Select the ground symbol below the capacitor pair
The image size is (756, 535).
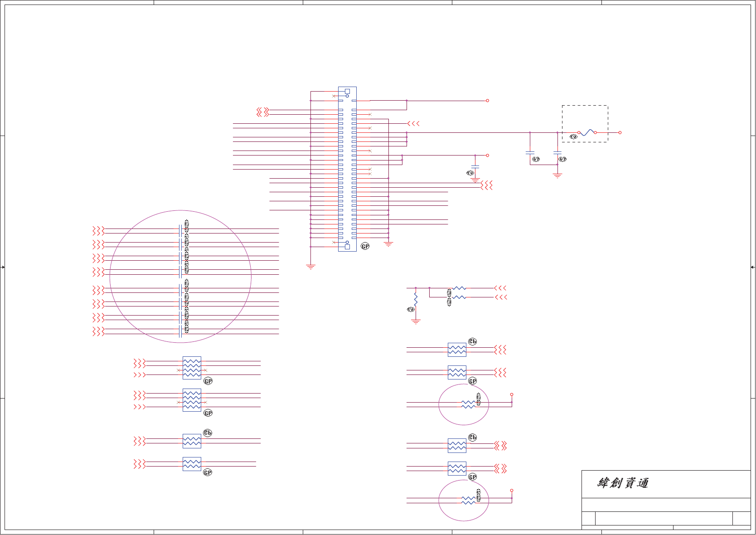point(557,175)
